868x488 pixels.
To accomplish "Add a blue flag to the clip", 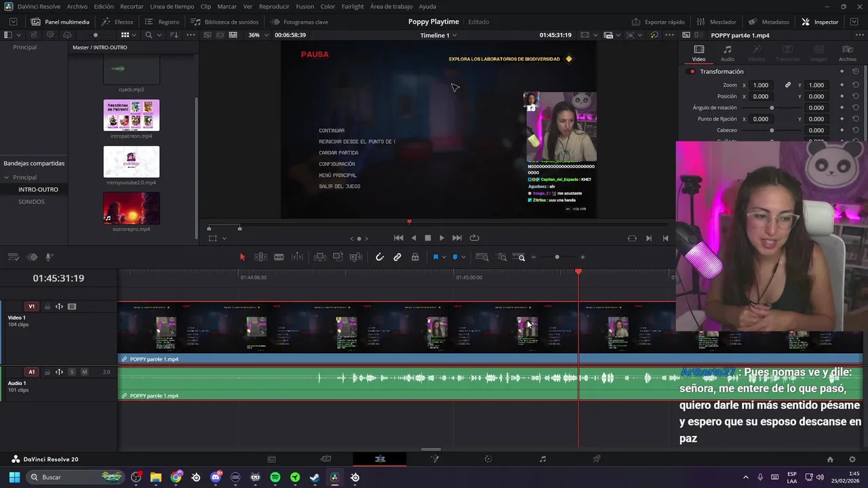I will point(435,257).
